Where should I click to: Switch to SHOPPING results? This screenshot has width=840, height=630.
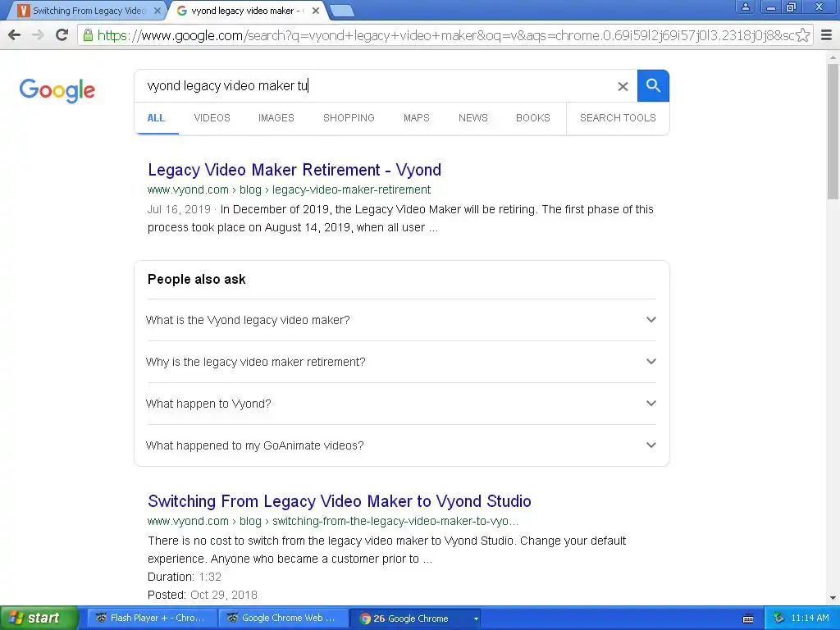[x=349, y=118]
